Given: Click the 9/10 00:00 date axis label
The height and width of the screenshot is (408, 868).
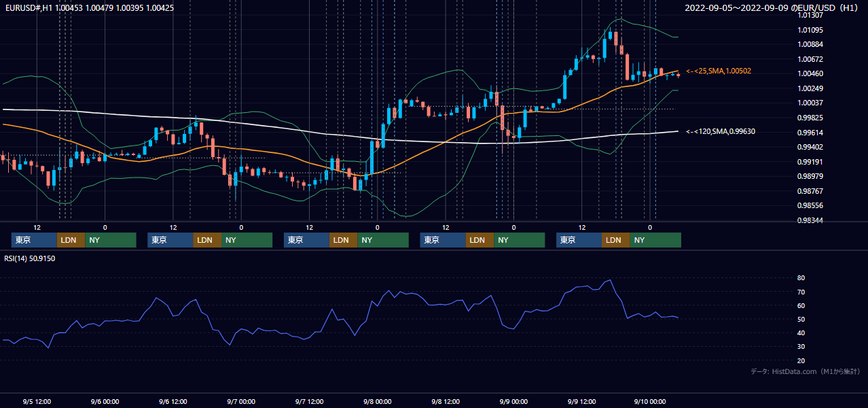Looking at the screenshot, I should (x=650, y=401).
